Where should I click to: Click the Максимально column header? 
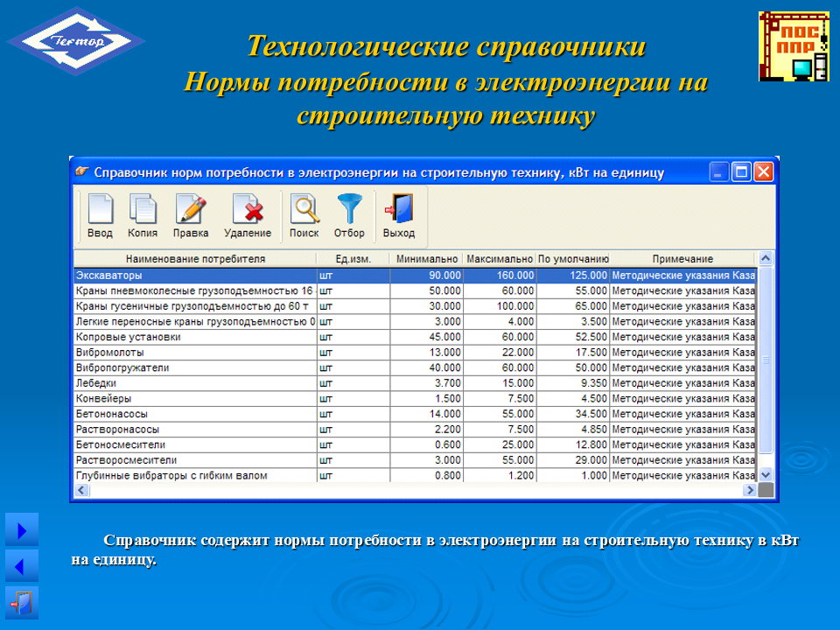tap(500, 259)
